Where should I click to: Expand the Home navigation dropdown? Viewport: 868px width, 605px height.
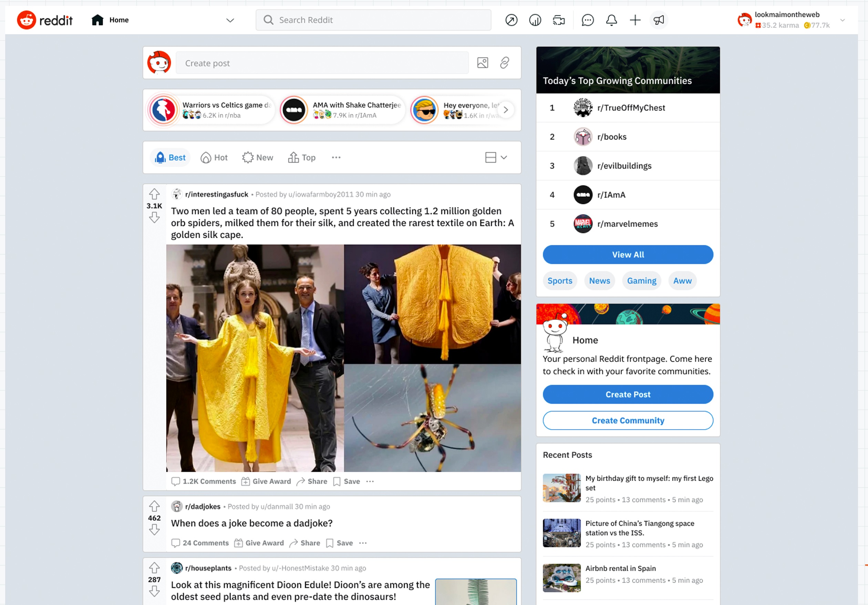(x=230, y=20)
